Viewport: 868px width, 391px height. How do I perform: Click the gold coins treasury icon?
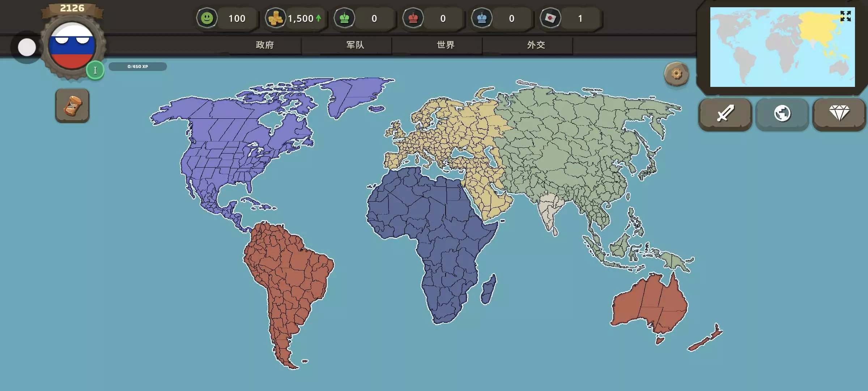click(x=276, y=18)
